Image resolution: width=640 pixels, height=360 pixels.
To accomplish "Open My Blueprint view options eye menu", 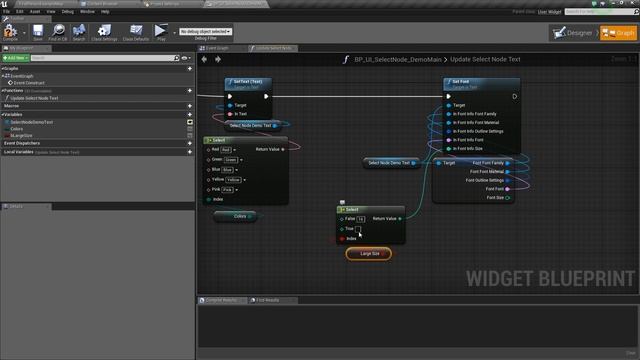I will (x=186, y=58).
